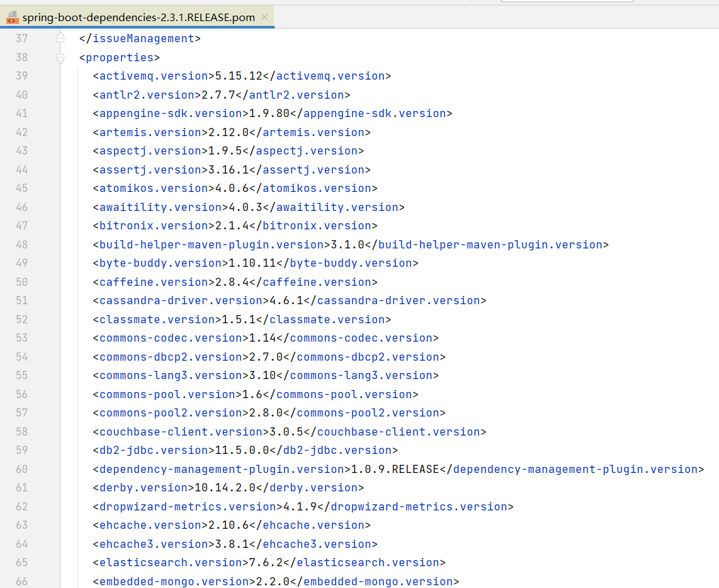The height and width of the screenshot is (588, 719).
Task: Select the spring-boot-dependencies-2.3.1.RELEASE.pom tab
Action: coord(137,18)
